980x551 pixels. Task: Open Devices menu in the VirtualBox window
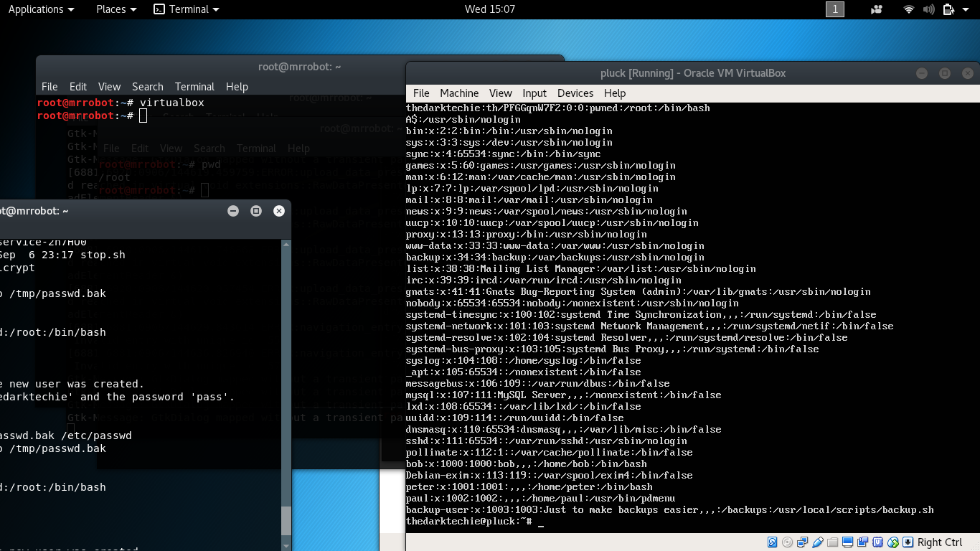(x=575, y=93)
